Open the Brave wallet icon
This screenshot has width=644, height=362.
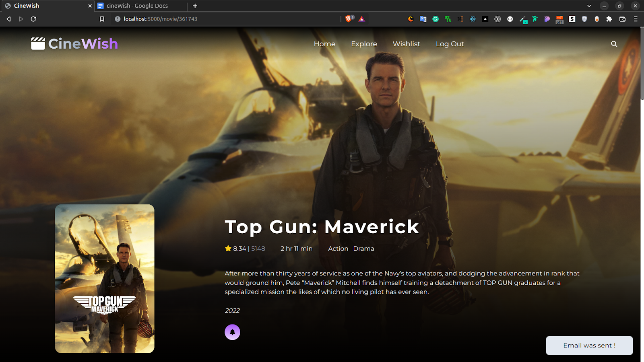tap(622, 19)
